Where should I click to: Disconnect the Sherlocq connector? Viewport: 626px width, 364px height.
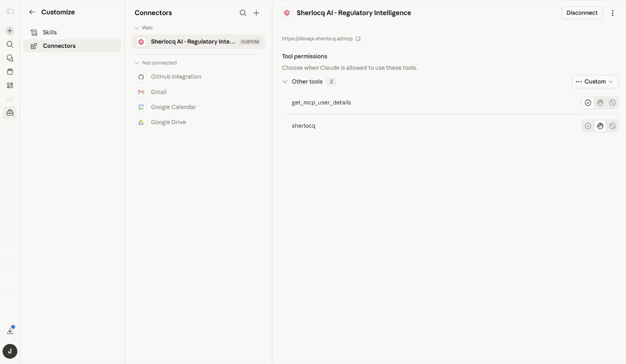582,13
